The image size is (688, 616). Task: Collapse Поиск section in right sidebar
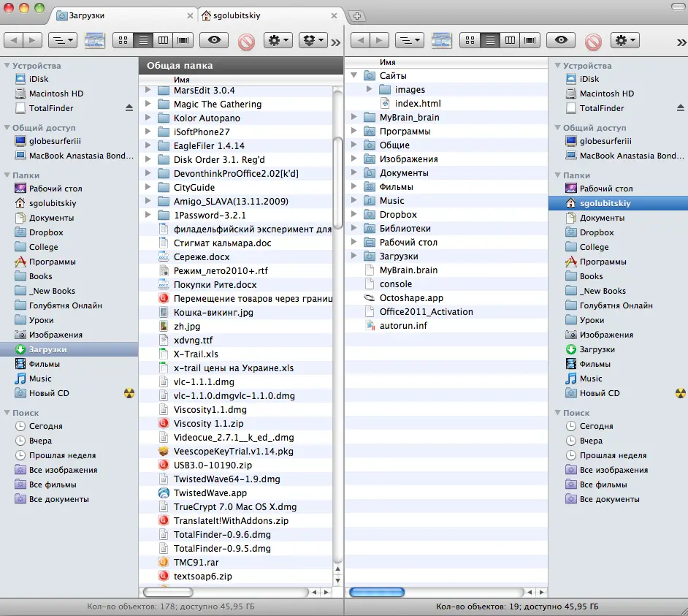tap(558, 413)
